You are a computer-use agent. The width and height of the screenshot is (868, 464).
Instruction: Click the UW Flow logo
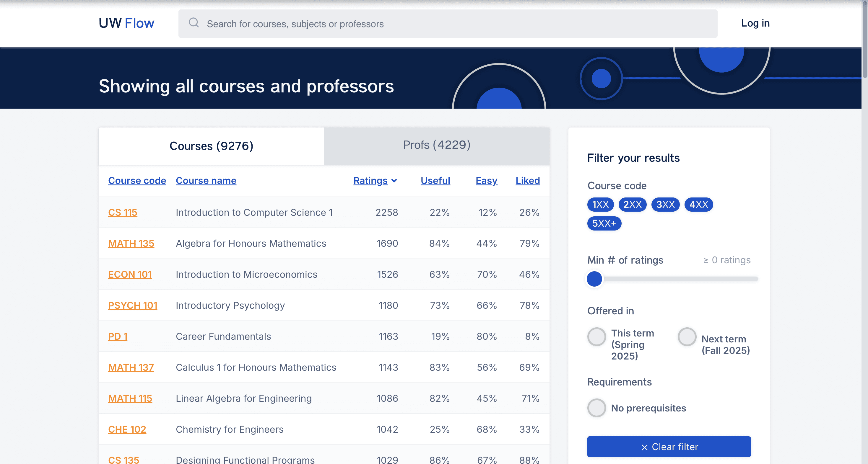pos(126,23)
